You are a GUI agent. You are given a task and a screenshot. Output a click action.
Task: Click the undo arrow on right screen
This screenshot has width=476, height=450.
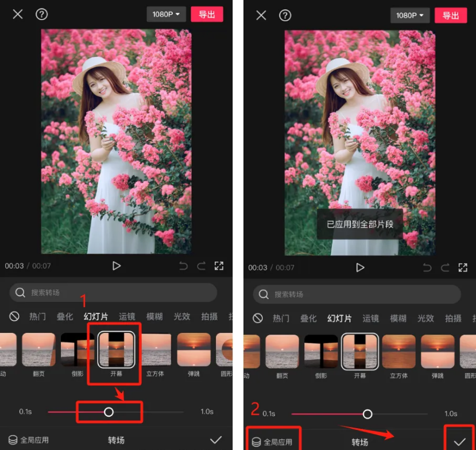(427, 267)
